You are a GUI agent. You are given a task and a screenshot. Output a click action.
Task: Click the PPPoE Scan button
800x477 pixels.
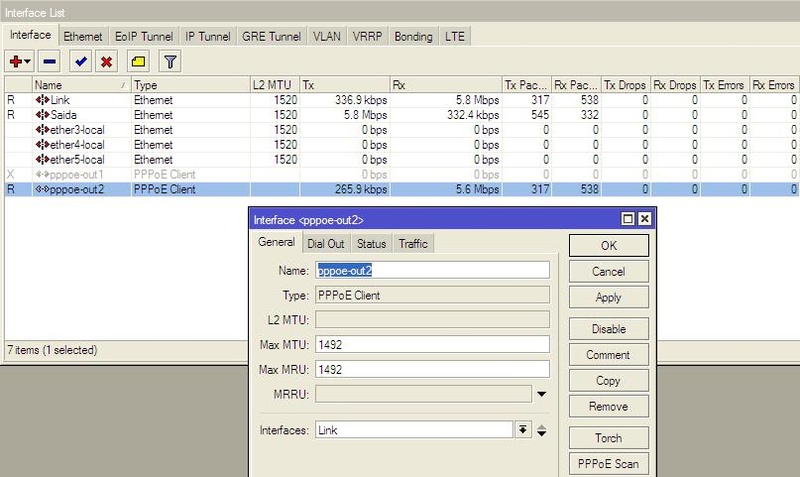tap(608, 464)
